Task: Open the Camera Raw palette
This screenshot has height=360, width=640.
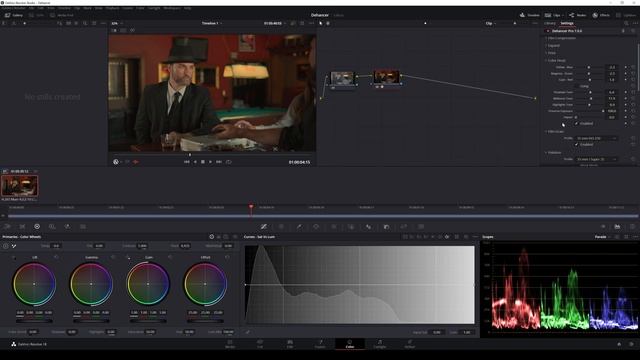Action: (7, 227)
